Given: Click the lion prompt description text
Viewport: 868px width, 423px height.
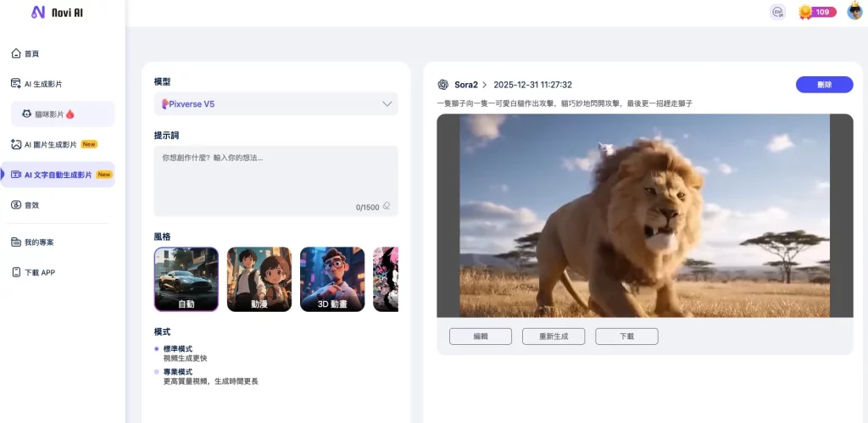Looking at the screenshot, I should (x=565, y=103).
